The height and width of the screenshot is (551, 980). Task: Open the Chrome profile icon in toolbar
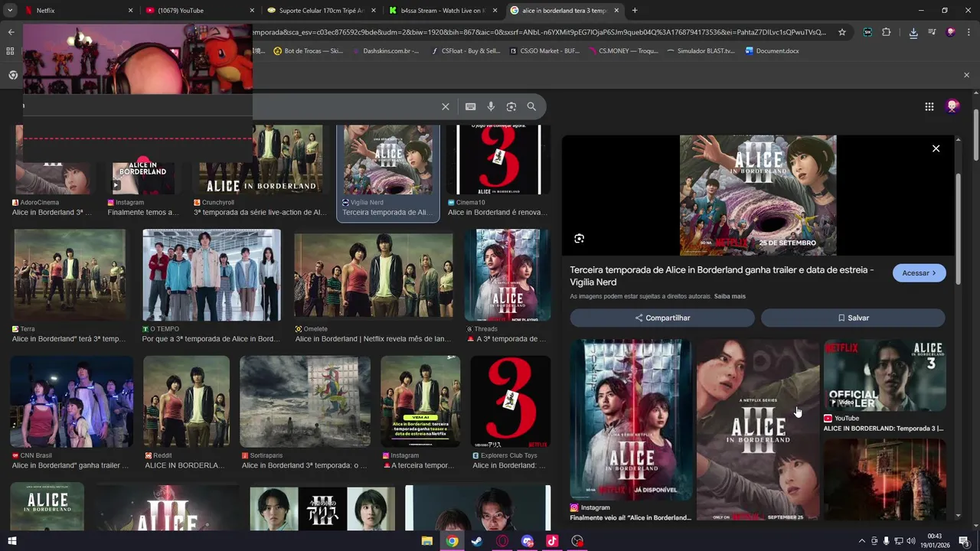[x=950, y=32]
